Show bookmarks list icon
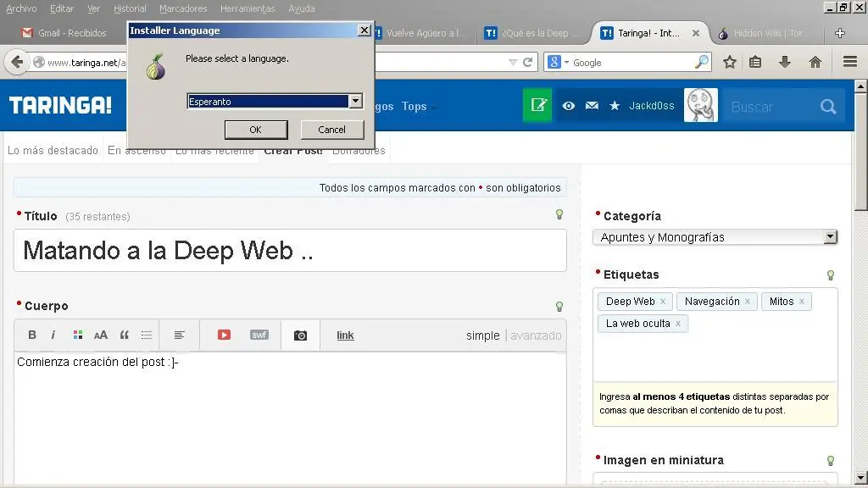The height and width of the screenshot is (488, 868). click(x=755, y=62)
